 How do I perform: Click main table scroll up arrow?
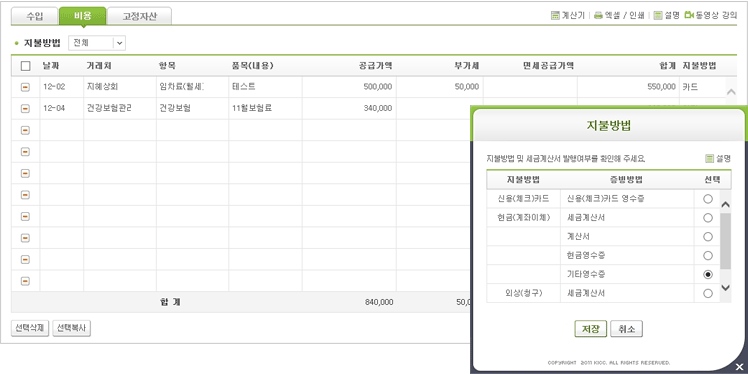[x=731, y=92]
